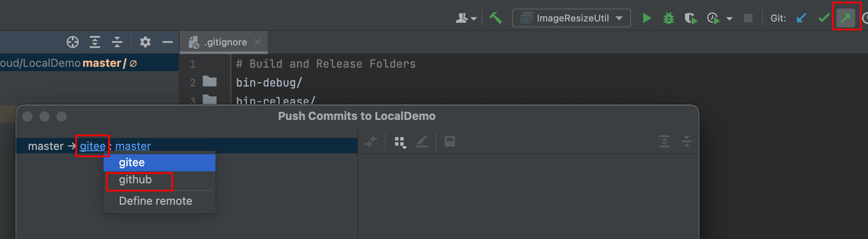Start debugging with the bug icon
This screenshot has height=239, width=868.
pyautogui.click(x=668, y=18)
